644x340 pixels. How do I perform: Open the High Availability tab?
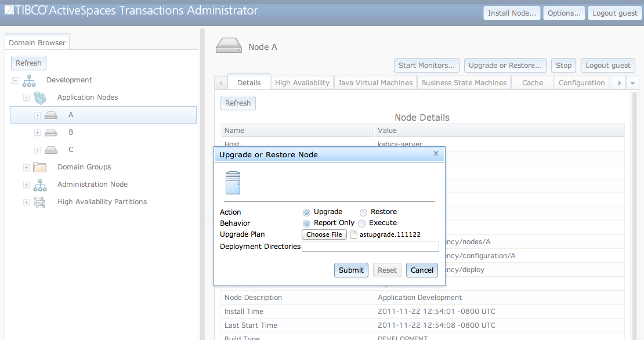click(x=302, y=82)
